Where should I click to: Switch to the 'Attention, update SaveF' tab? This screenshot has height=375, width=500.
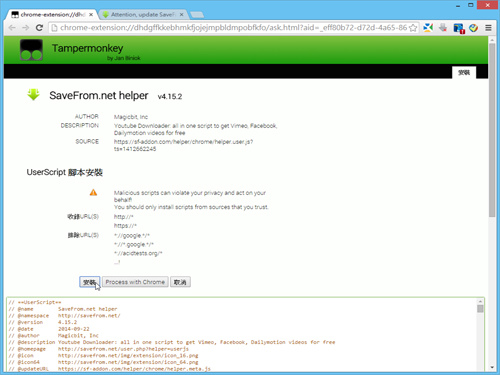point(143,15)
